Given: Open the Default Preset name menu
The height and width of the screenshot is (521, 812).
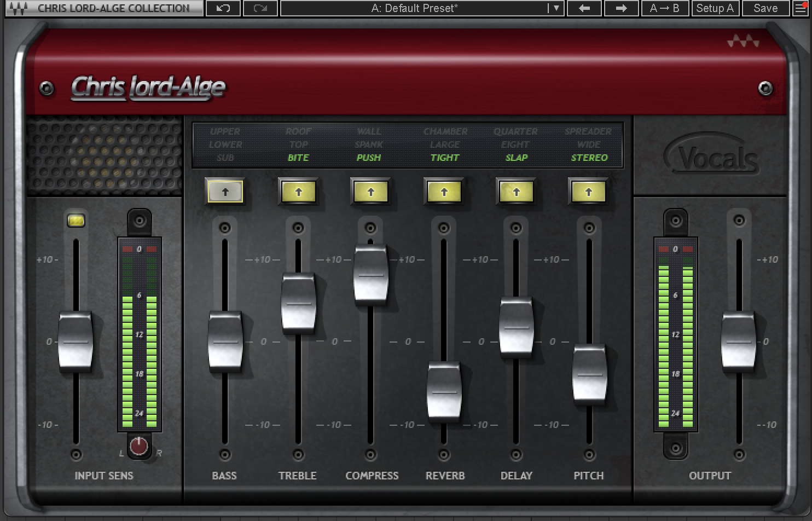Looking at the screenshot, I should pos(414,8).
